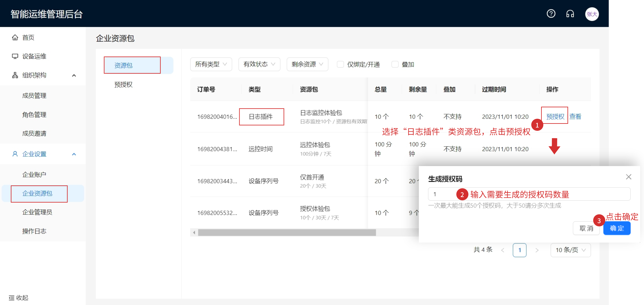Open the 有效状态 dropdown
Viewport: 644px width, 305px height.
coord(259,64)
